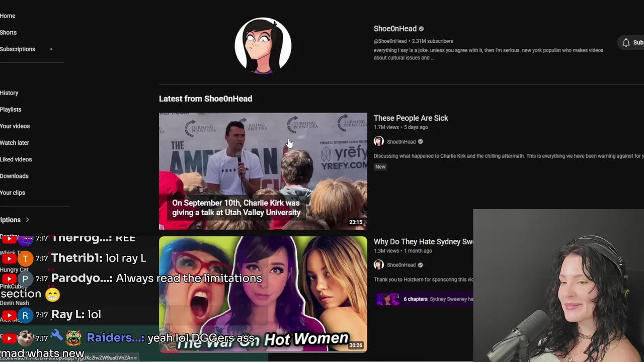Open ShoeOnHead name under first video
Image resolution: width=644 pixels, height=362 pixels.
tap(401, 142)
